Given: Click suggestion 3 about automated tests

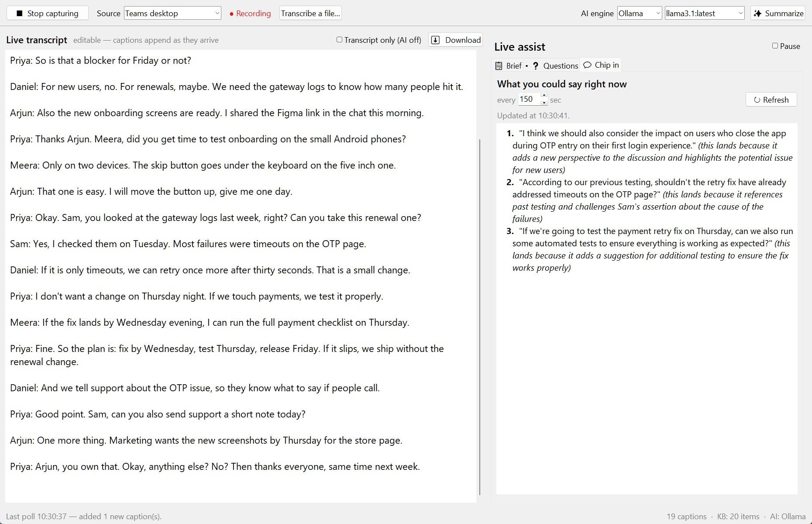Looking at the screenshot, I should tap(652, 249).
